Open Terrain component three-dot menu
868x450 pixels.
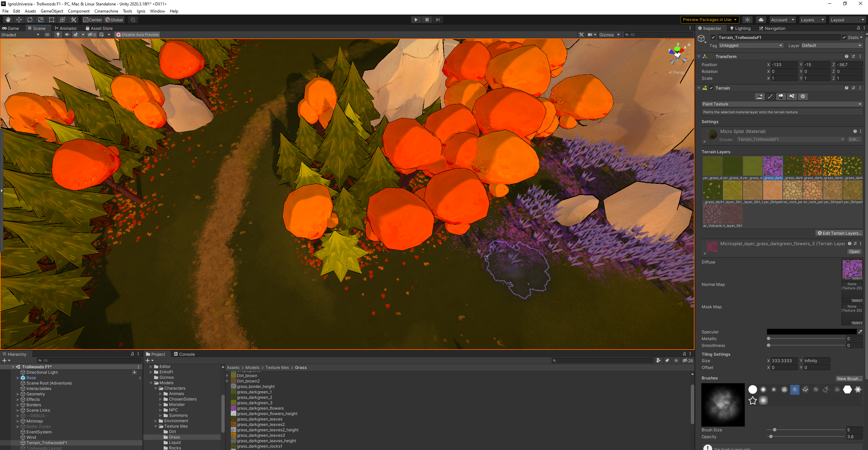[860, 88]
